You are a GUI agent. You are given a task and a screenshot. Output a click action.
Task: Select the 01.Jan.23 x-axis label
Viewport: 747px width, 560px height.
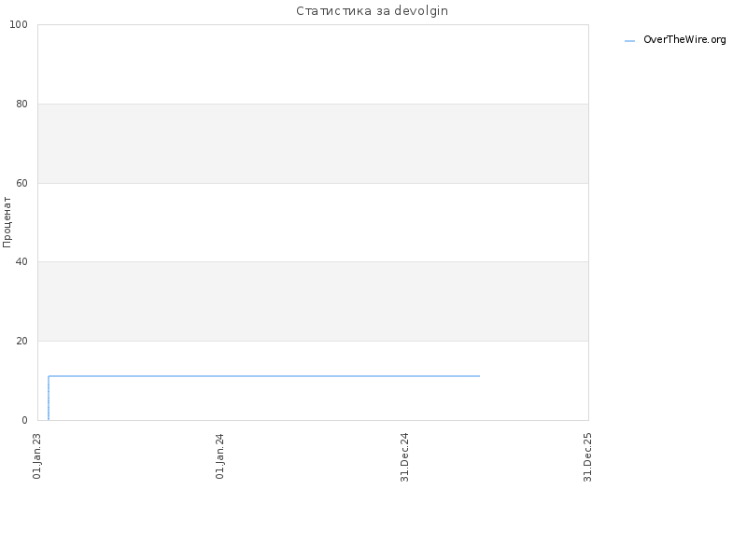coord(37,456)
